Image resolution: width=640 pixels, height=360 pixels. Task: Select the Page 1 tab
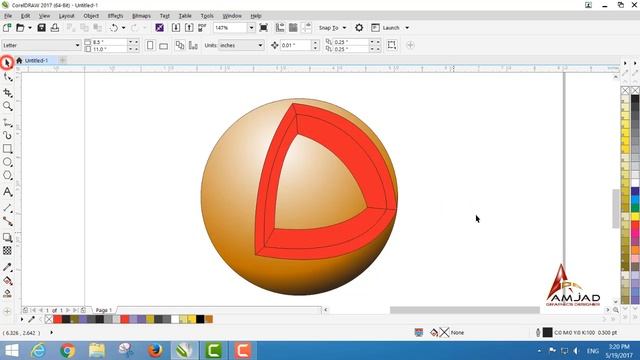[104, 310]
